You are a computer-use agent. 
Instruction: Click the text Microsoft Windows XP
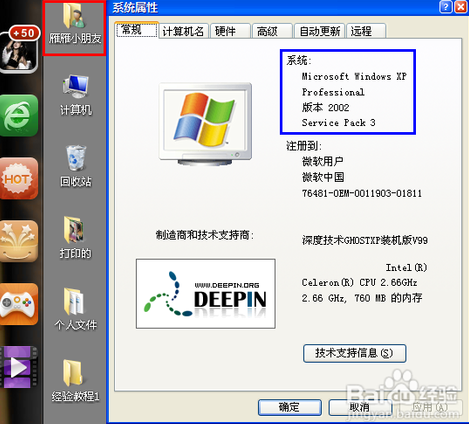point(354,76)
